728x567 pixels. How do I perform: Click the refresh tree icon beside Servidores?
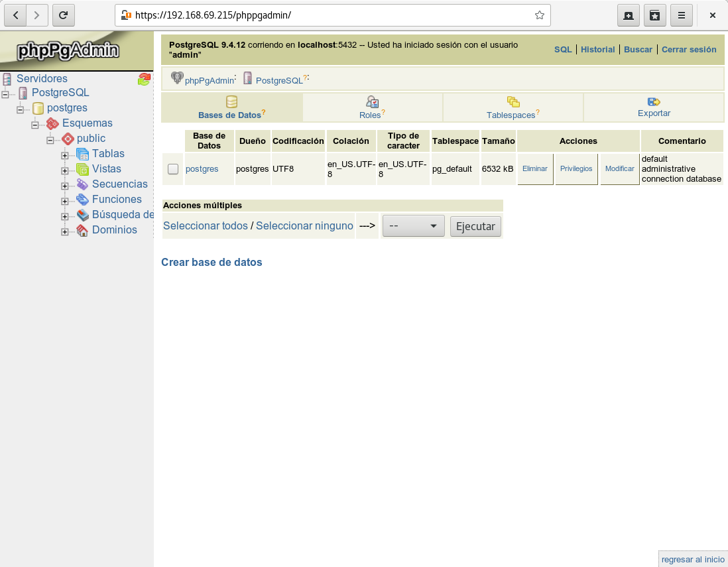144,80
